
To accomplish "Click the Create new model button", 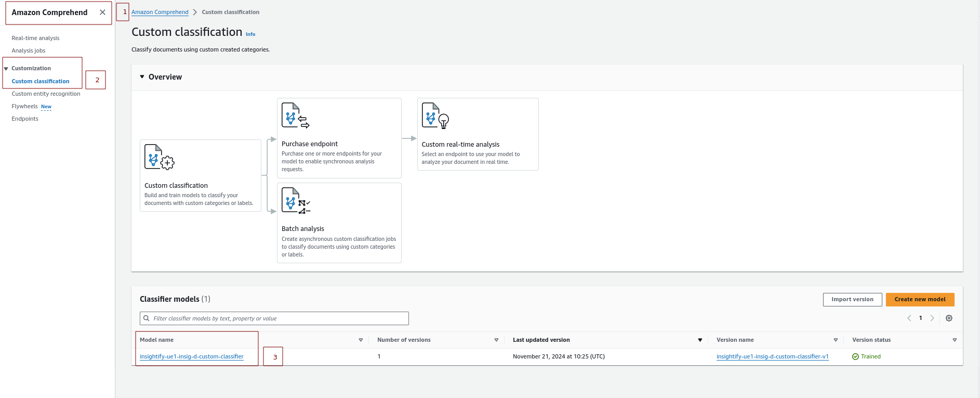I will tap(920, 300).
